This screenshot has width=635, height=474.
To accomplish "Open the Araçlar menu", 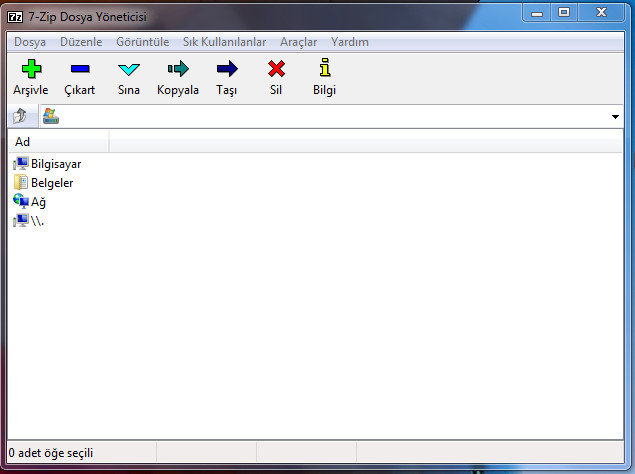I will [298, 42].
